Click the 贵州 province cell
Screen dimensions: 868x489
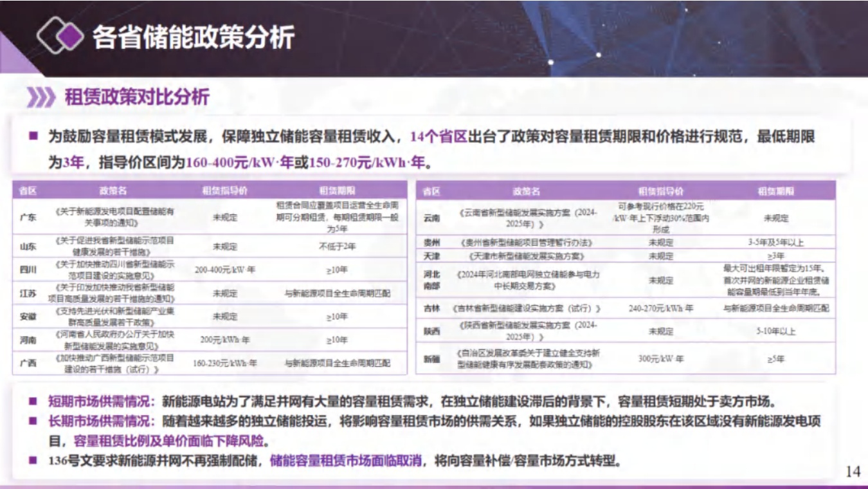432,243
